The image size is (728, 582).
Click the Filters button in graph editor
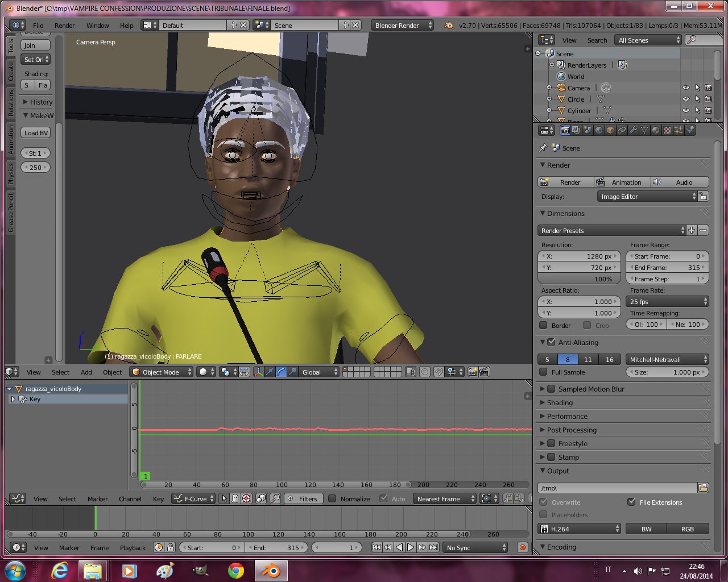pyautogui.click(x=304, y=498)
